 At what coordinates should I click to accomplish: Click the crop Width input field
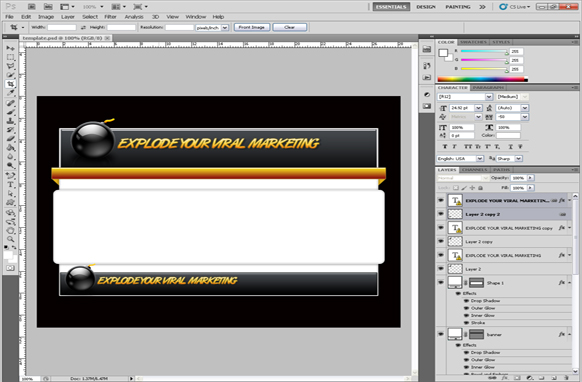click(x=62, y=27)
